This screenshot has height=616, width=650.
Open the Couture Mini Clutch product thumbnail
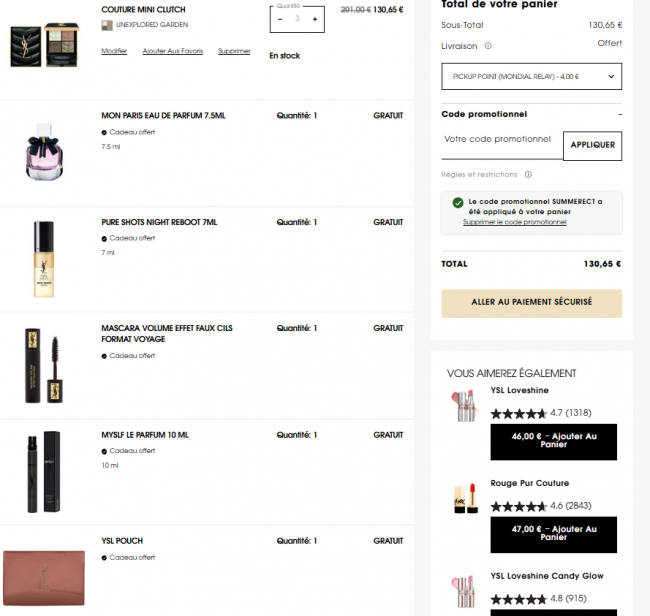point(44,45)
